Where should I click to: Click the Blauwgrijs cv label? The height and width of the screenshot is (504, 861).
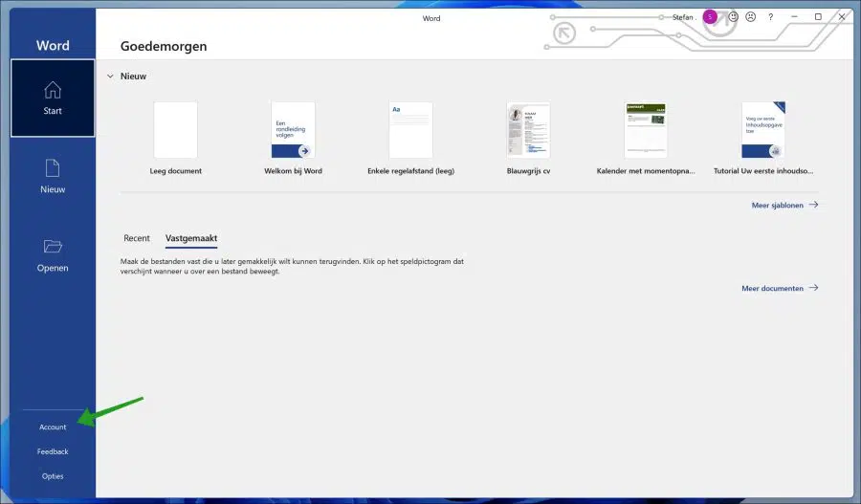click(x=528, y=171)
